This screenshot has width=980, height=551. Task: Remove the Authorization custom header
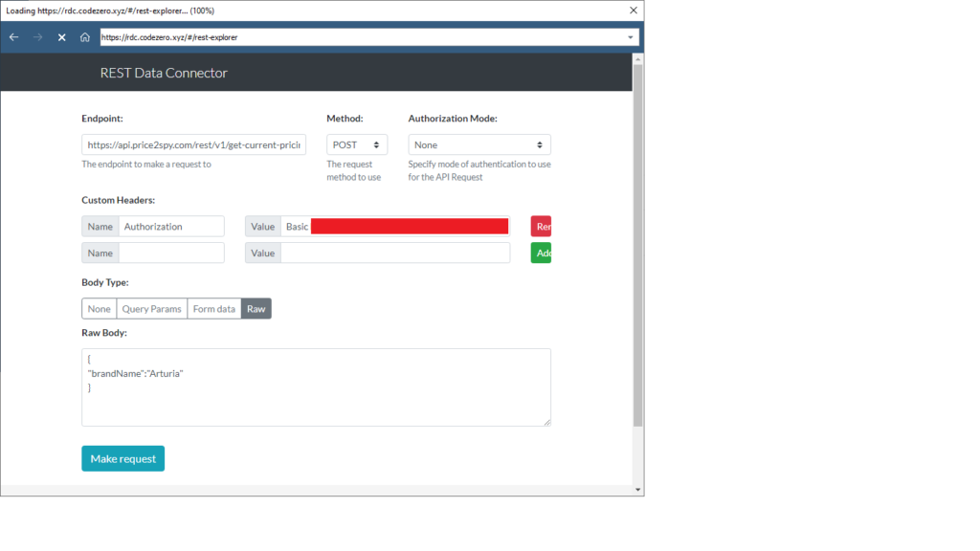(x=542, y=226)
